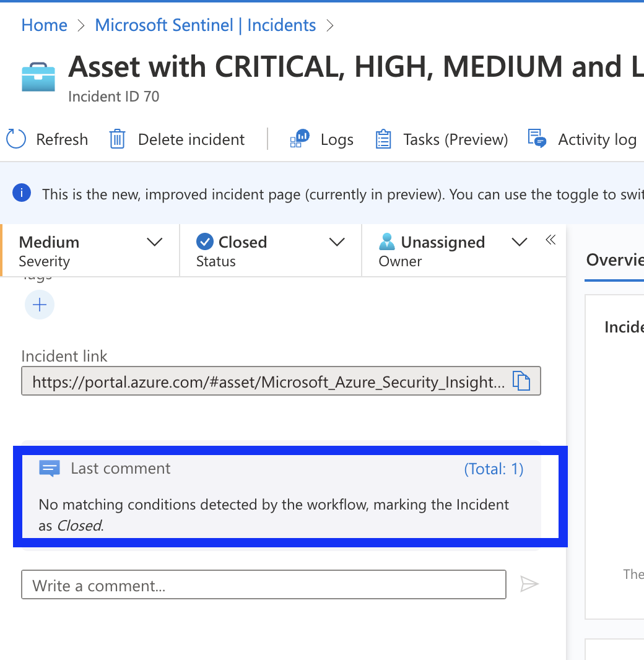Open the Activity log

pyautogui.click(x=597, y=139)
